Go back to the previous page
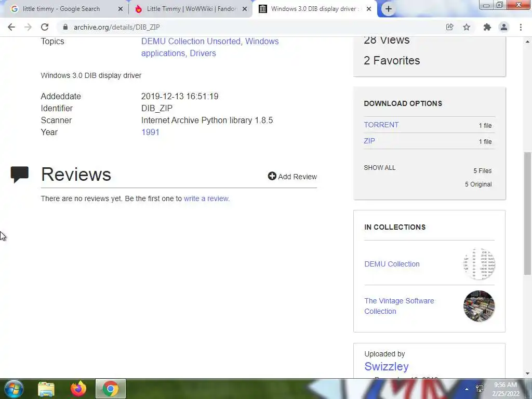This screenshot has width=532, height=399. click(x=11, y=27)
